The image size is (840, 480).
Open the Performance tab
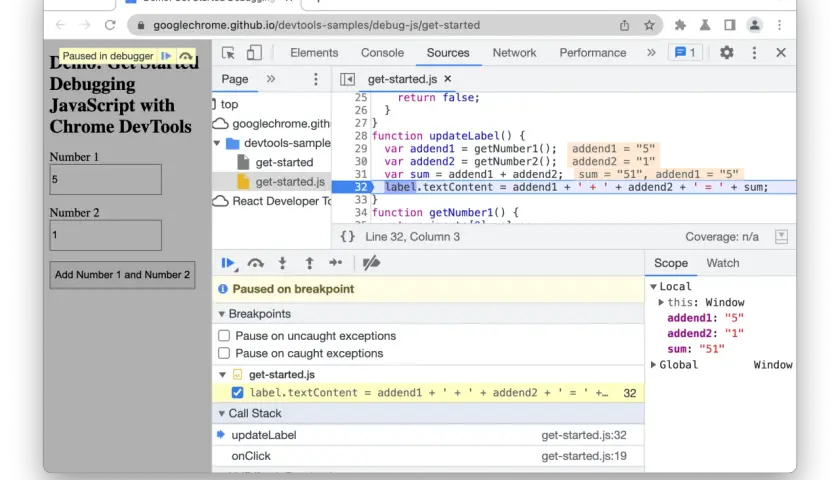pos(592,52)
